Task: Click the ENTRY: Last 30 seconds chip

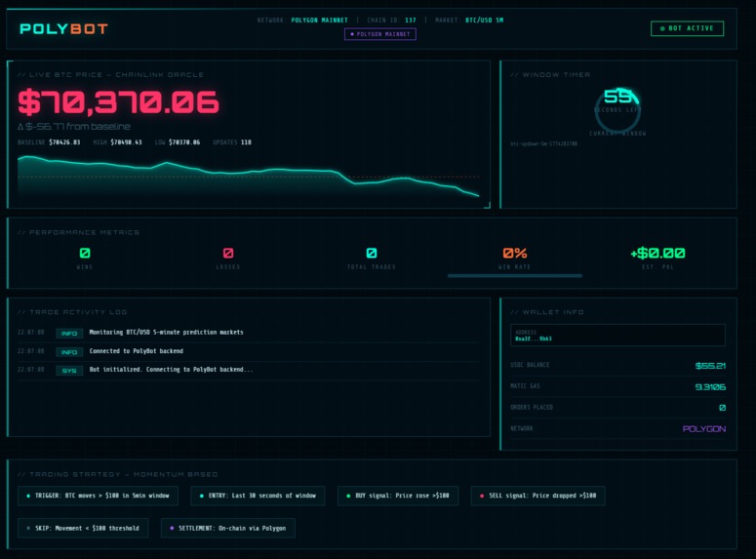Action: tap(258, 496)
